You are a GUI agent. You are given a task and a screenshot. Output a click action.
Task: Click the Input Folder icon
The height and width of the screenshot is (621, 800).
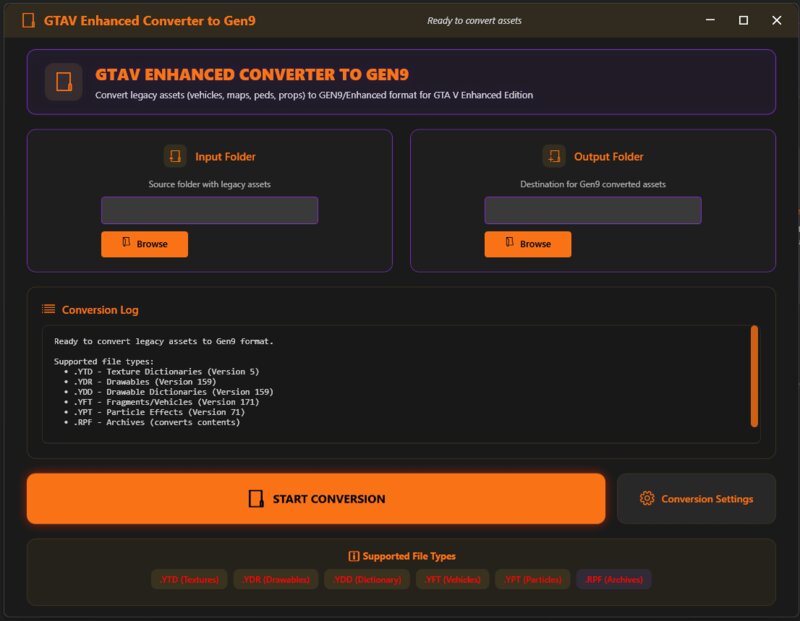[x=175, y=156]
